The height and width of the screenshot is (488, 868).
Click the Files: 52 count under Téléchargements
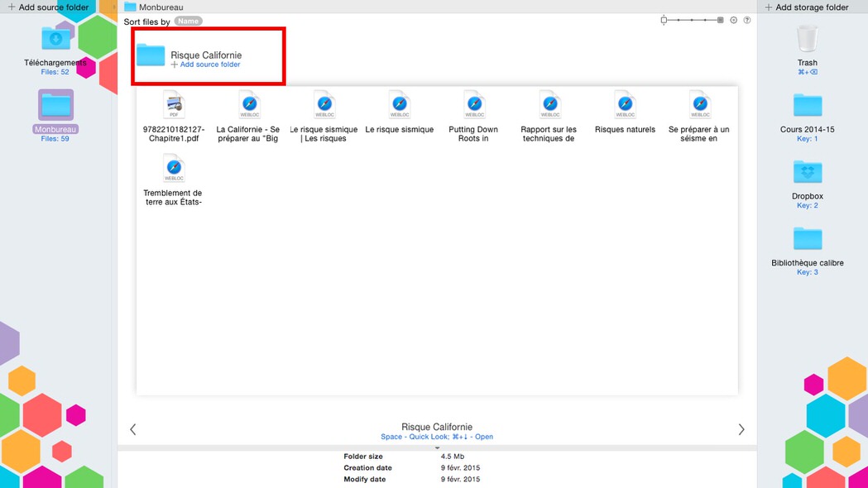[55, 72]
